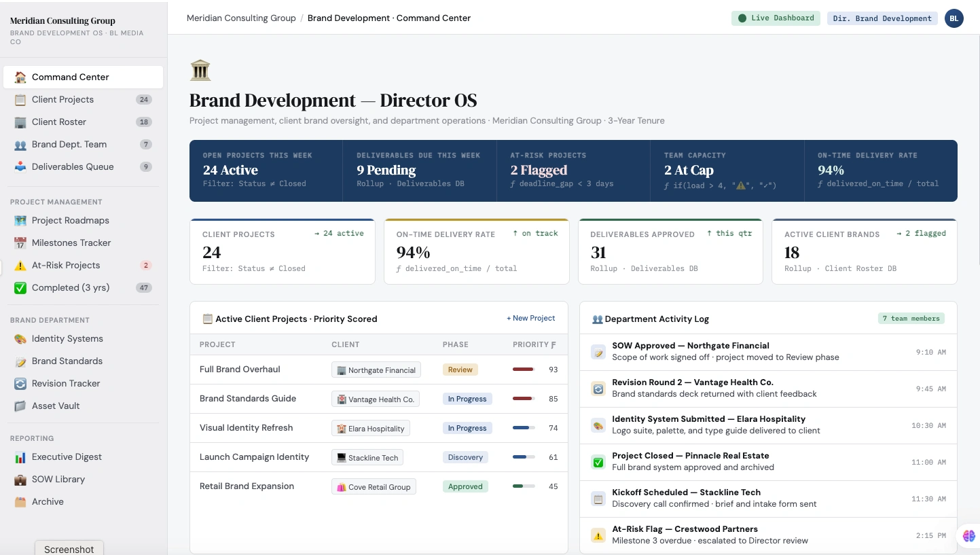Click the At-Risk Projects warning icon in sidebar
Image resolution: width=980 pixels, height=555 pixels.
coord(20,266)
